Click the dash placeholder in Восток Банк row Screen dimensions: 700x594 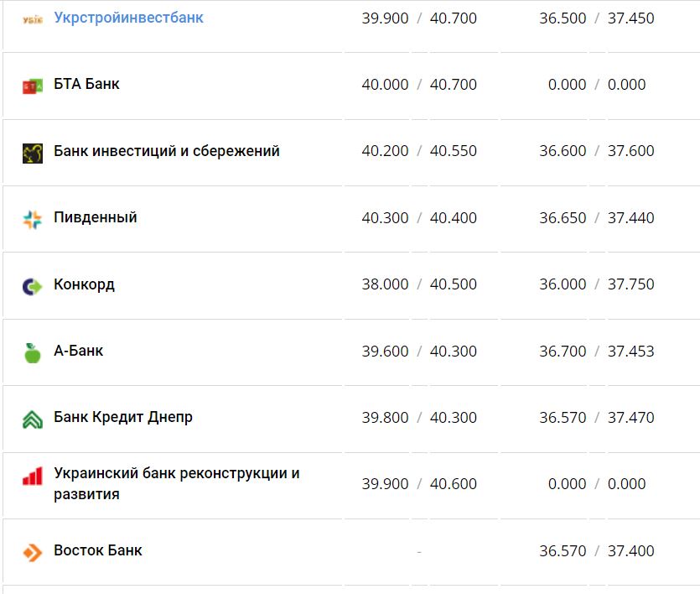coord(419,550)
